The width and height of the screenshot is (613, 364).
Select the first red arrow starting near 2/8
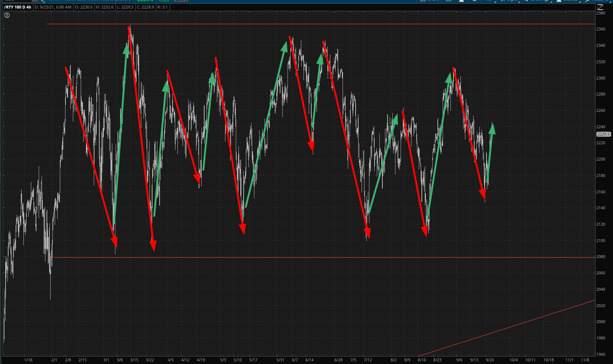[x=91, y=156]
